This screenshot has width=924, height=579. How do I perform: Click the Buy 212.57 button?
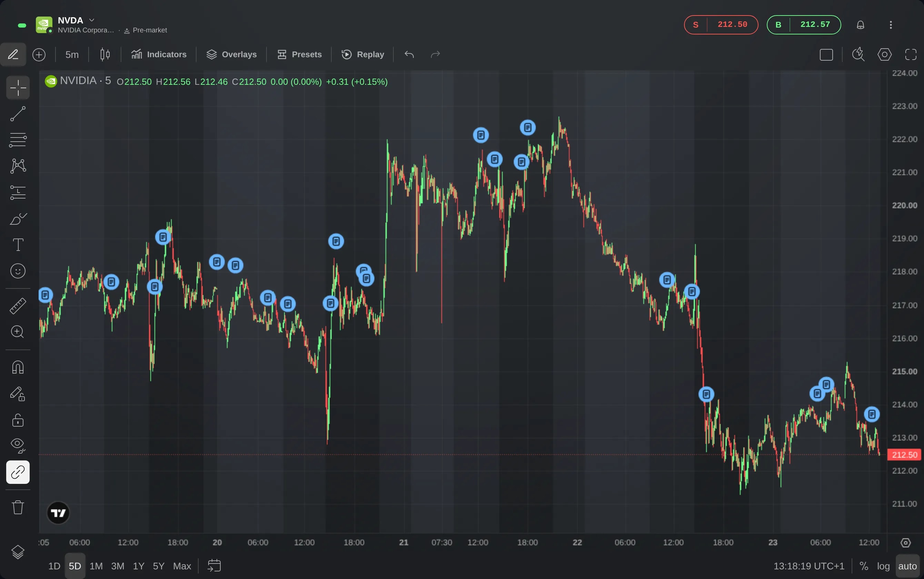[x=804, y=25]
